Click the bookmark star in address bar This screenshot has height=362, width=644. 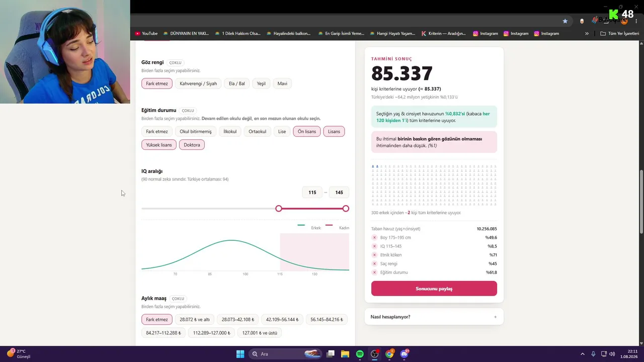(565, 21)
